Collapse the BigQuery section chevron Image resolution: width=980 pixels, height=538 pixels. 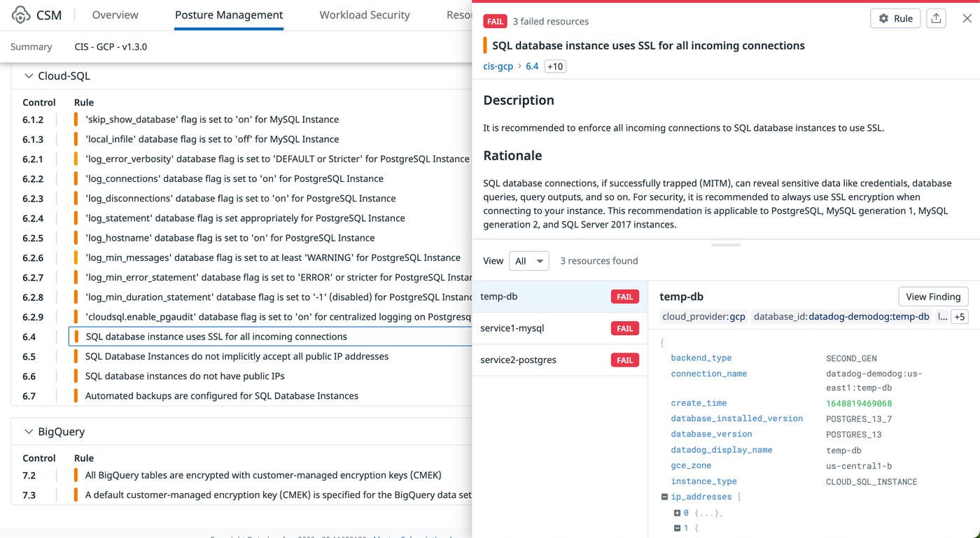(29, 431)
